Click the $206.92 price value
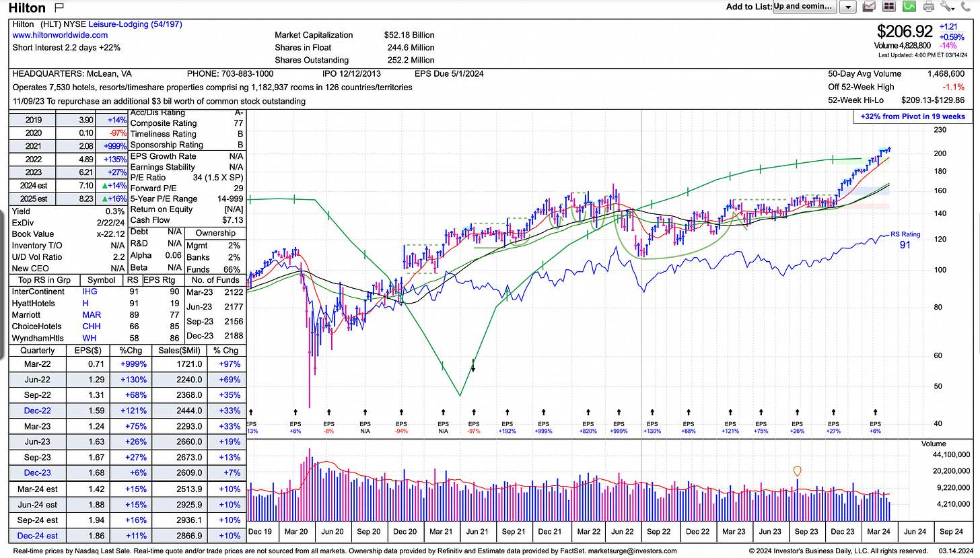The height and width of the screenshot is (558, 980). pyautogui.click(x=905, y=31)
